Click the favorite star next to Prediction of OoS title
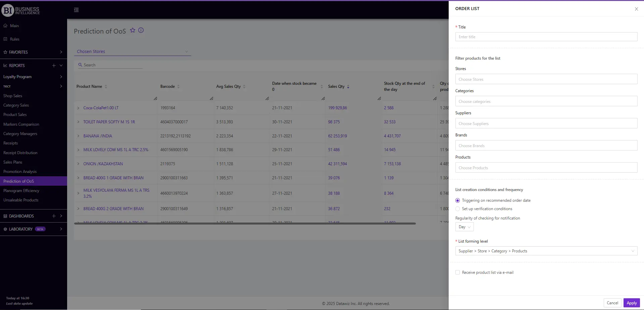Image resolution: width=644 pixels, height=310 pixels. [x=132, y=30]
